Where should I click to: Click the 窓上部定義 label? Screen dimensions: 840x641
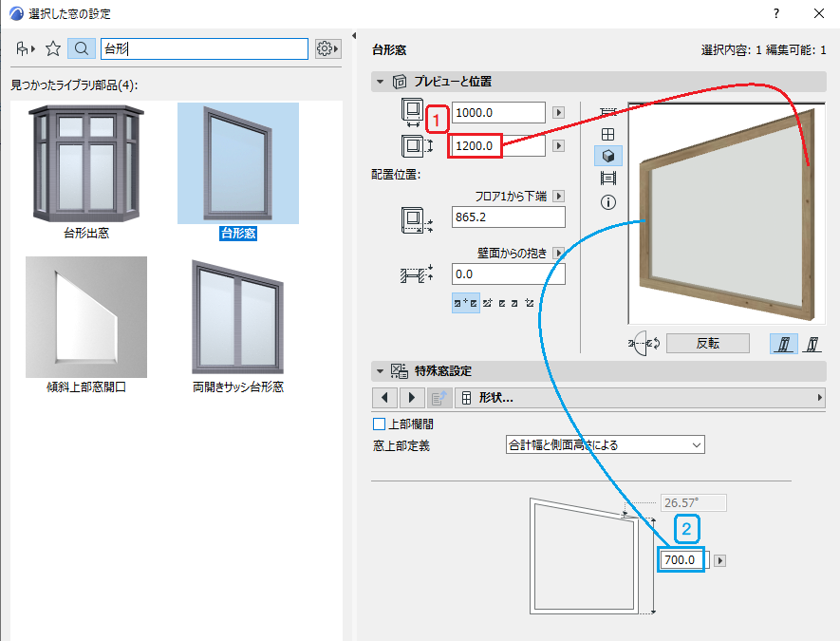point(401,446)
